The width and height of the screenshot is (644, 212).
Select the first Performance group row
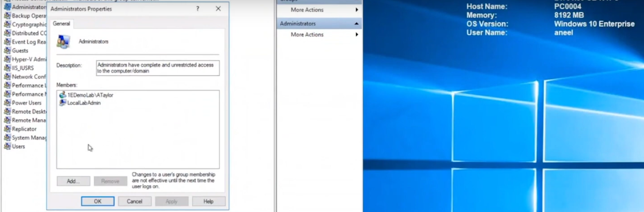tap(25, 85)
